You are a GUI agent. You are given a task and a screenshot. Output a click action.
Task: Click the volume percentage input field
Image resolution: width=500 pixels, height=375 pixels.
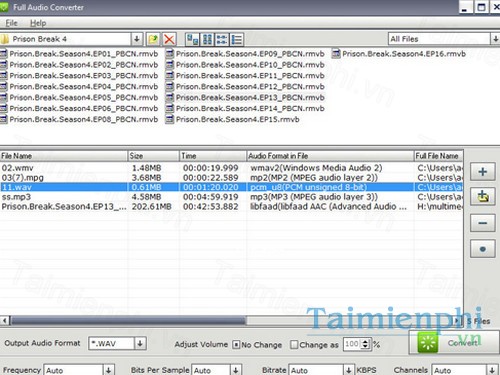[x=352, y=344]
